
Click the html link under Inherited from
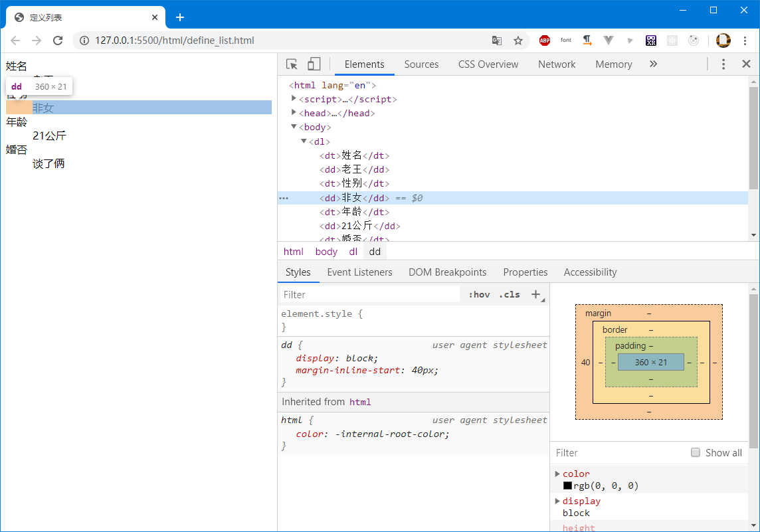coord(360,402)
